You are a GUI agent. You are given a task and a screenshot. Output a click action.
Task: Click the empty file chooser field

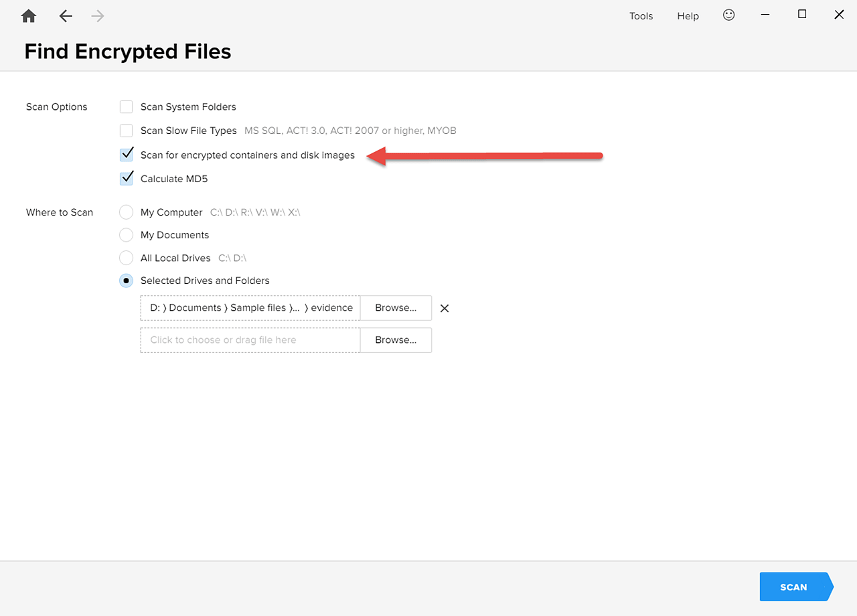pos(250,340)
